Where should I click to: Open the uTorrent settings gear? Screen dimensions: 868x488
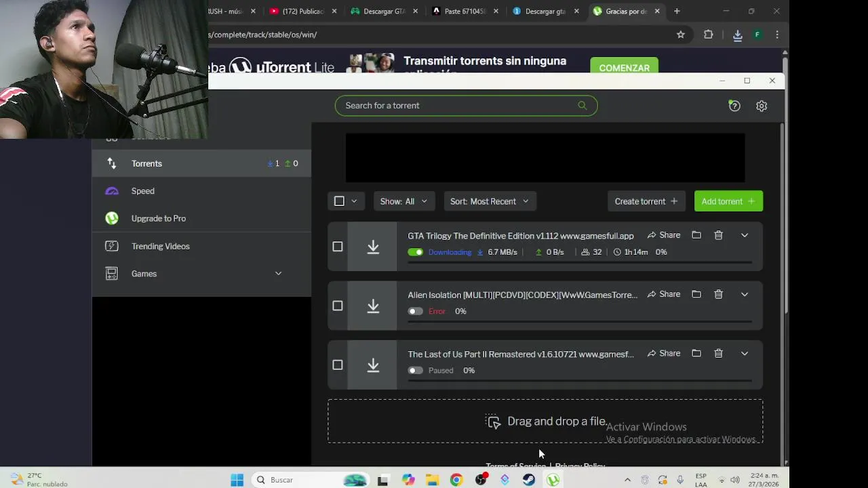click(762, 106)
